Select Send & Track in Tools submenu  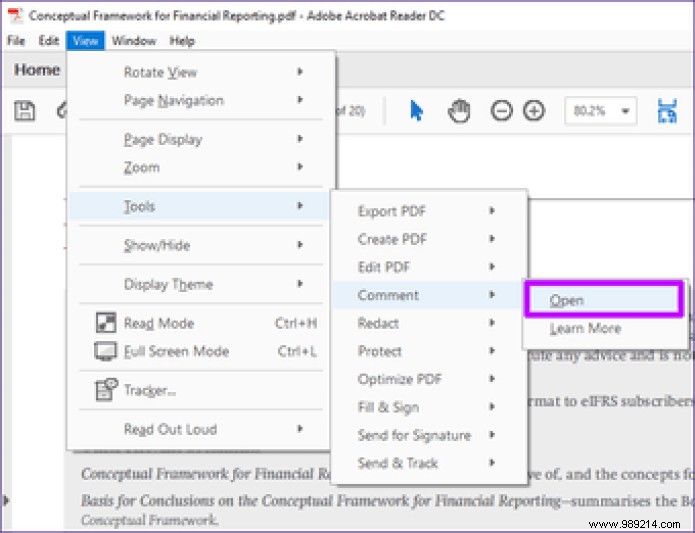point(429,463)
